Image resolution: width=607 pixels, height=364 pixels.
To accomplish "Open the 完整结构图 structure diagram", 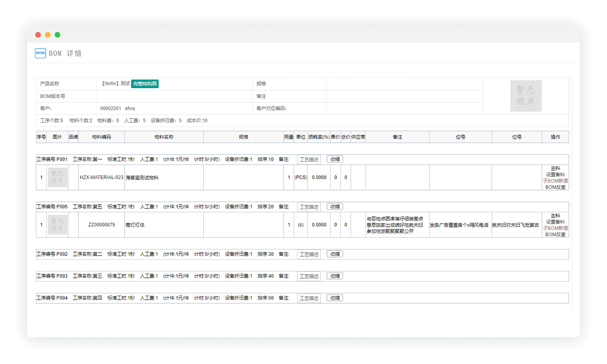I will pyautogui.click(x=145, y=84).
